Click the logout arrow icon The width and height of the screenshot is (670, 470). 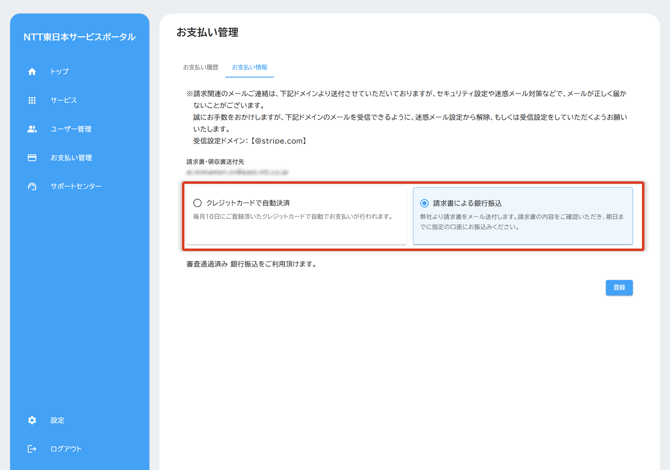[x=32, y=449]
